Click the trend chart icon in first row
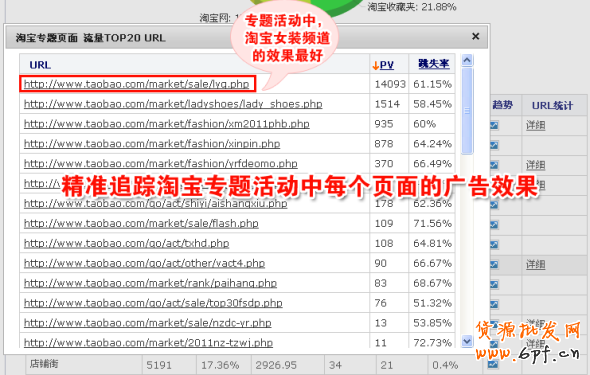 pyautogui.click(x=494, y=125)
